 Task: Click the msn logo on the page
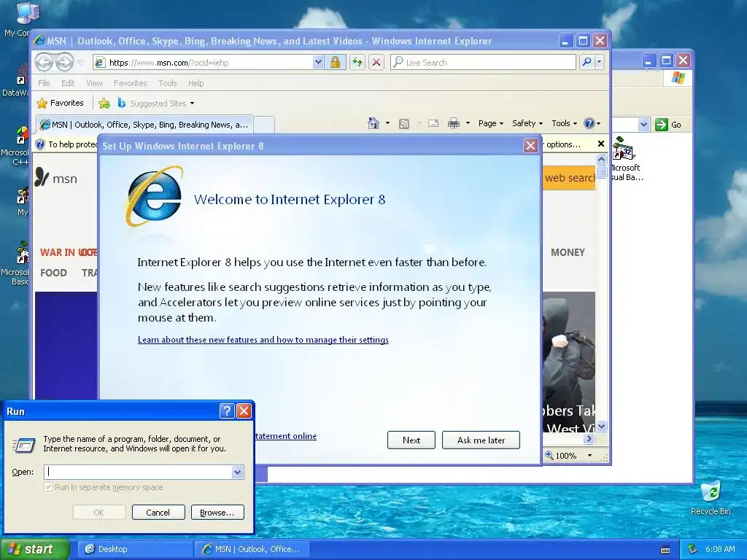point(56,178)
